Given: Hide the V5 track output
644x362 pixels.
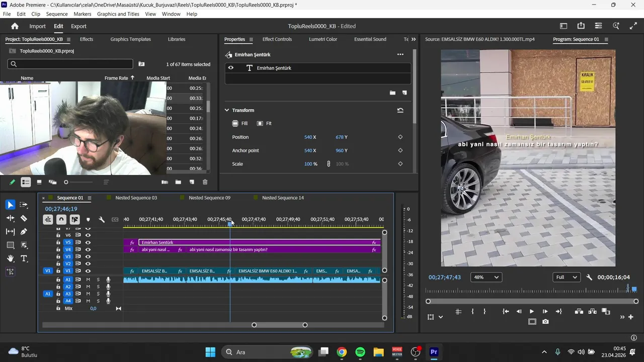Looking at the screenshot, I should (x=88, y=242).
